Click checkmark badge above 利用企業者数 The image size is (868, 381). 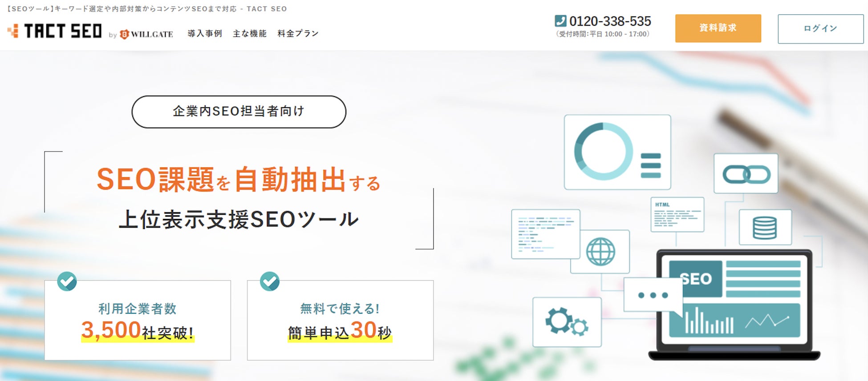click(x=67, y=281)
